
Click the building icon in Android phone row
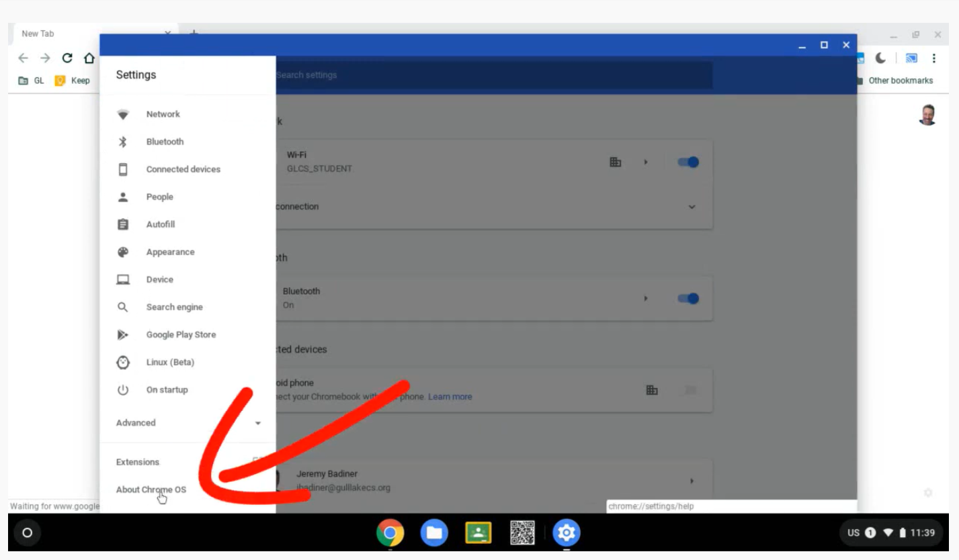click(x=651, y=390)
